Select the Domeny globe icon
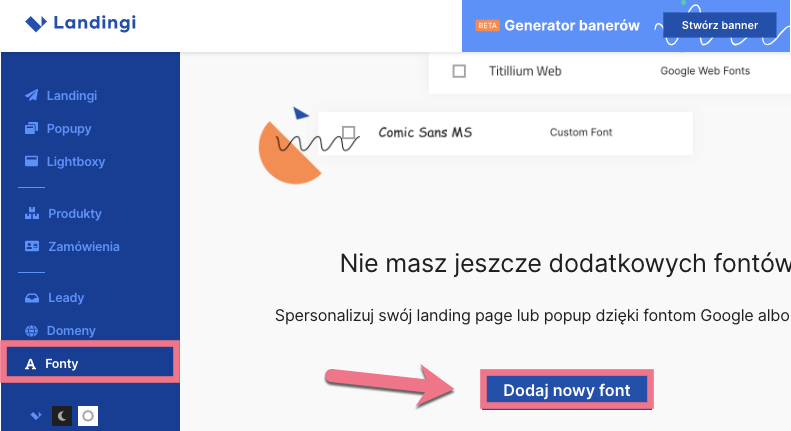The height and width of the screenshot is (431, 791). (x=31, y=331)
